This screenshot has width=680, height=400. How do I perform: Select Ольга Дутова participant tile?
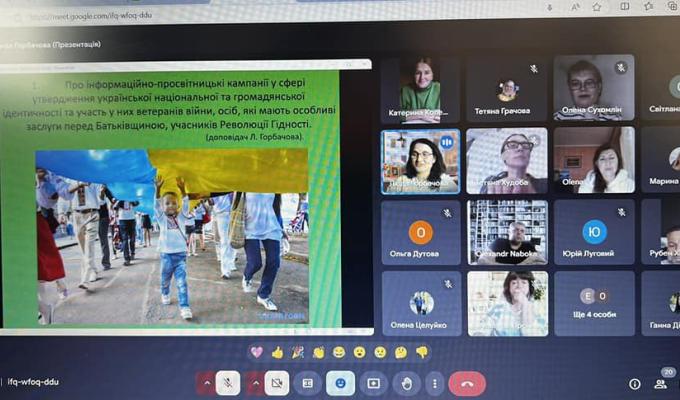[421, 232]
